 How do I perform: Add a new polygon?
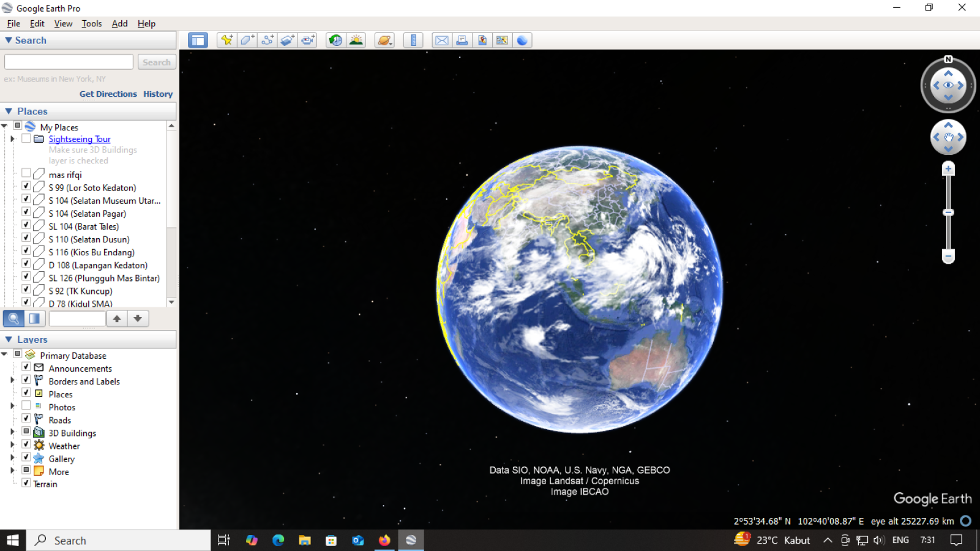click(247, 40)
